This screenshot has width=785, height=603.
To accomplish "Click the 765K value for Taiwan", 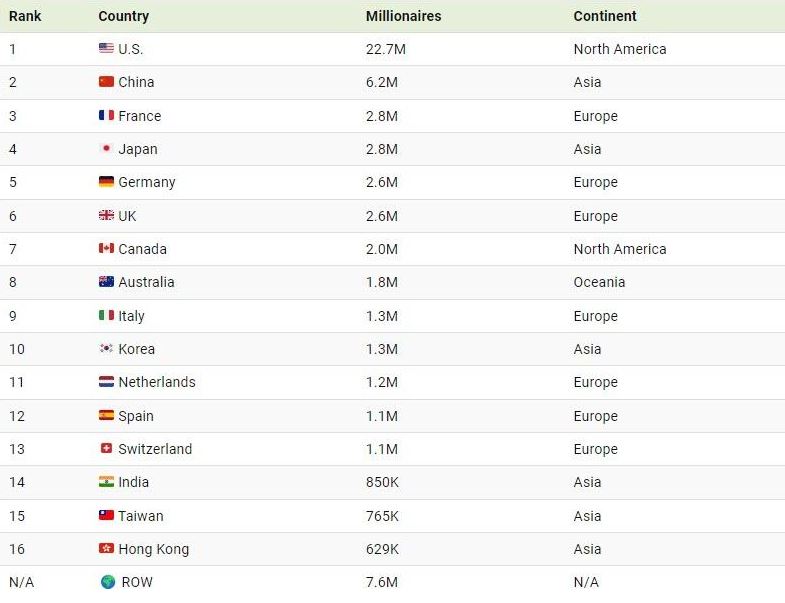I will (x=382, y=516).
